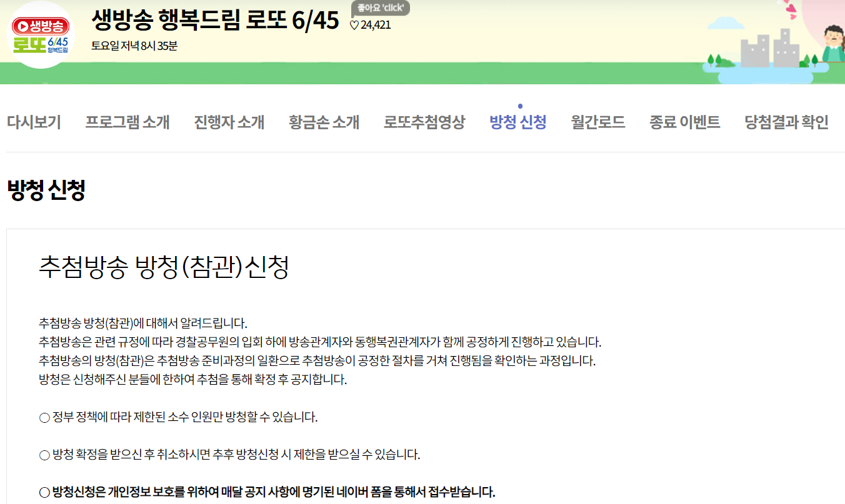Open the 월간로드 menu tab

coord(598,122)
